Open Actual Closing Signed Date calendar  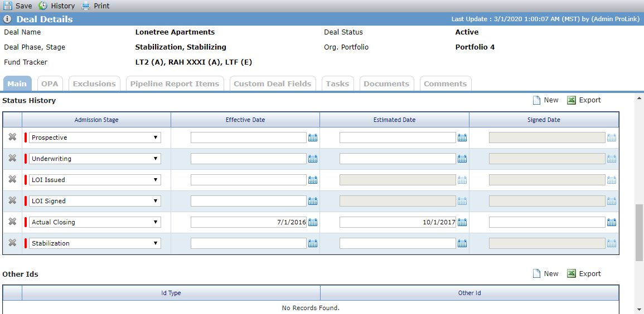click(x=612, y=222)
